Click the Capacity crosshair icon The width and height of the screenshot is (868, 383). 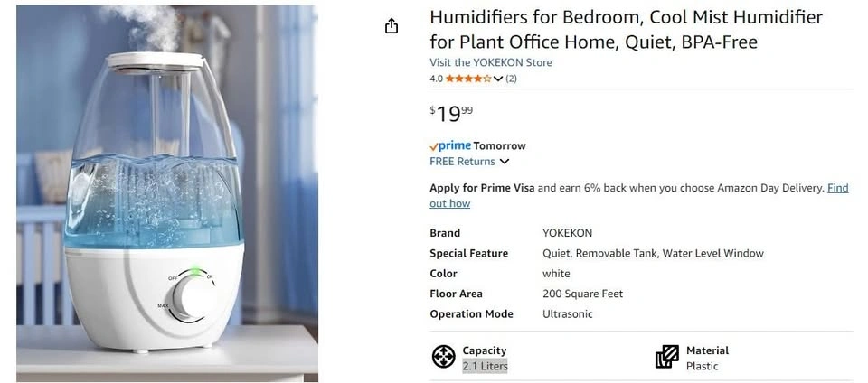click(443, 357)
